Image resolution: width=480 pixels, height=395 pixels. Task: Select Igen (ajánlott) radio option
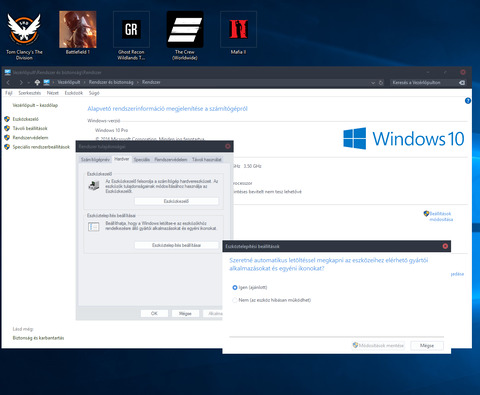click(235, 287)
